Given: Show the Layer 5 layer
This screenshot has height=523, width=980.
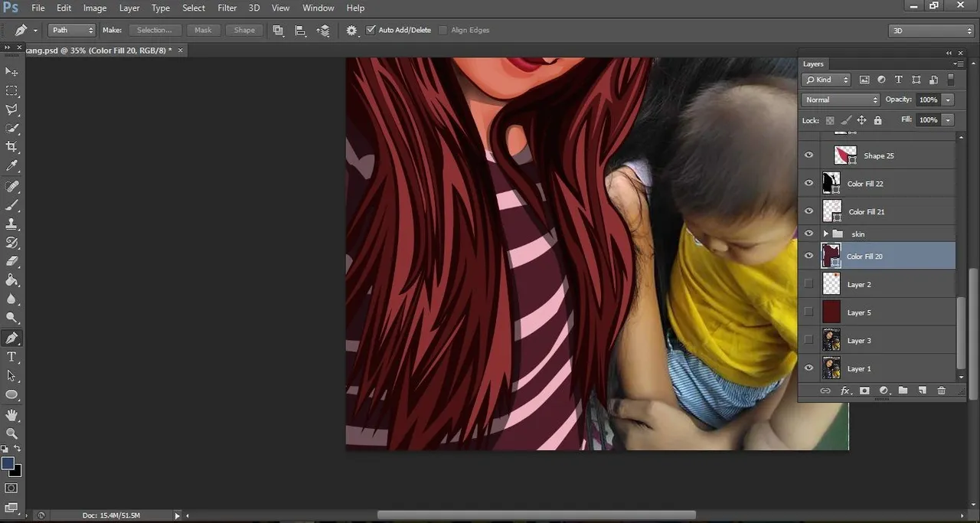Looking at the screenshot, I should pos(808,312).
